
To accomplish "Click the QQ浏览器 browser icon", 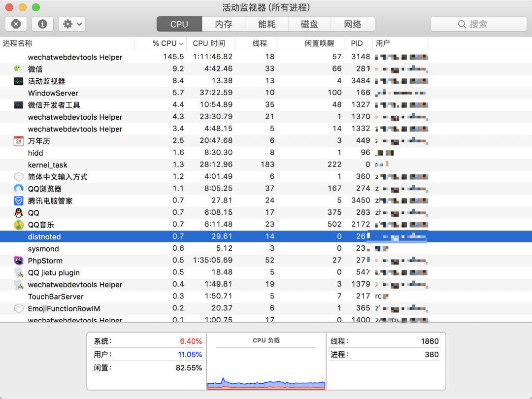I will point(18,189).
